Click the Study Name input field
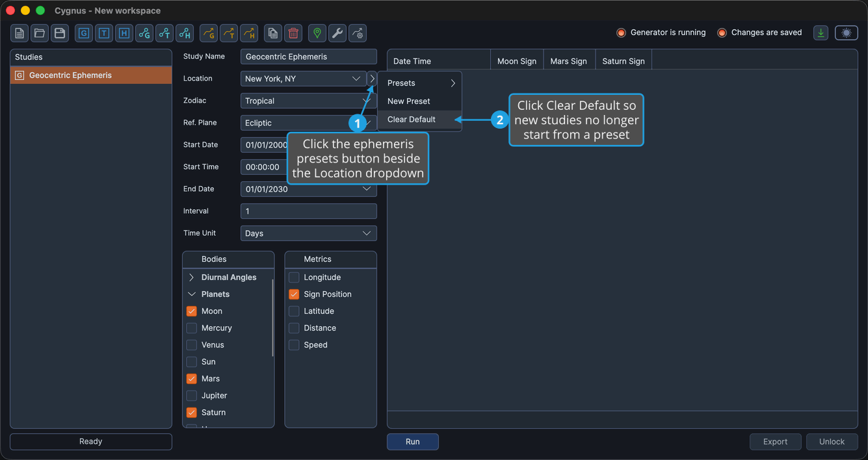 308,57
